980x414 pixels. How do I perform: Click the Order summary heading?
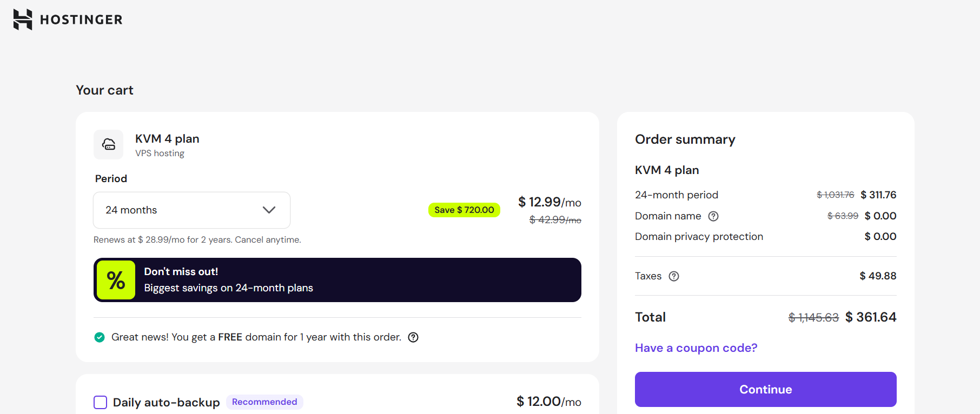[685, 139]
